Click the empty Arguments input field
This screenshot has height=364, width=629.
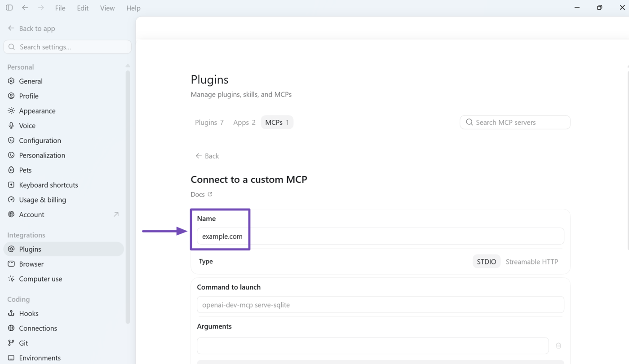[x=372, y=346]
